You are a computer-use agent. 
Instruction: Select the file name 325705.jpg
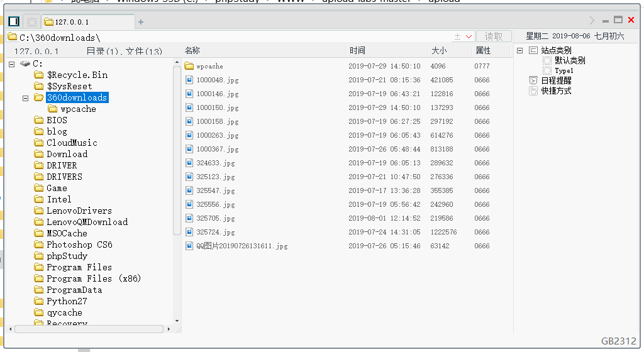tap(216, 218)
